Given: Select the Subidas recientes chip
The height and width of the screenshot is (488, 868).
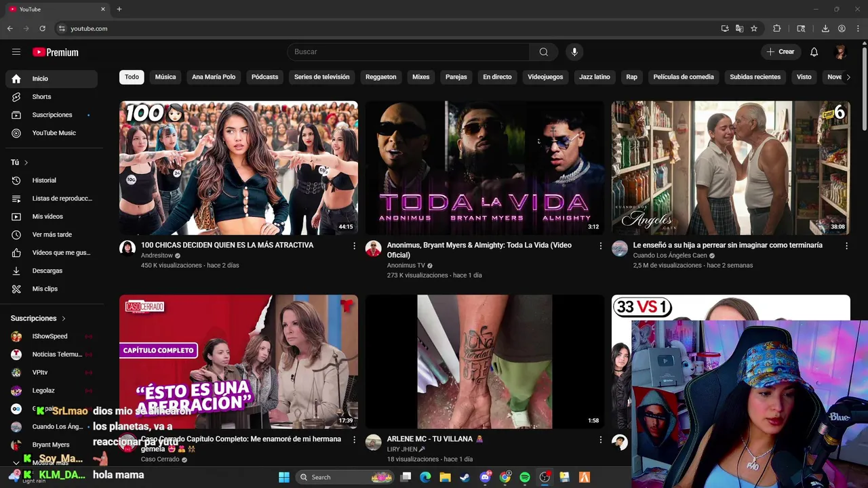Looking at the screenshot, I should [755, 77].
